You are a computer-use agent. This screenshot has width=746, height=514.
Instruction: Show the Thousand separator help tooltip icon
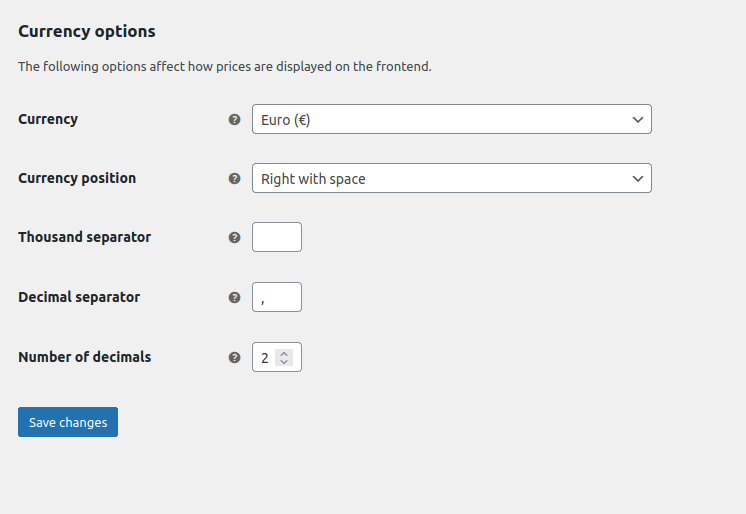[x=235, y=237]
